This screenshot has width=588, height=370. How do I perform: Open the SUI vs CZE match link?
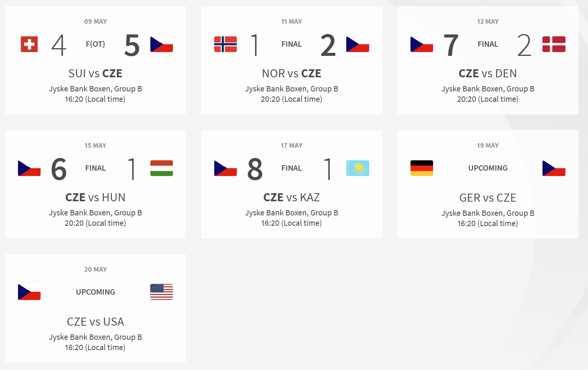(x=95, y=73)
